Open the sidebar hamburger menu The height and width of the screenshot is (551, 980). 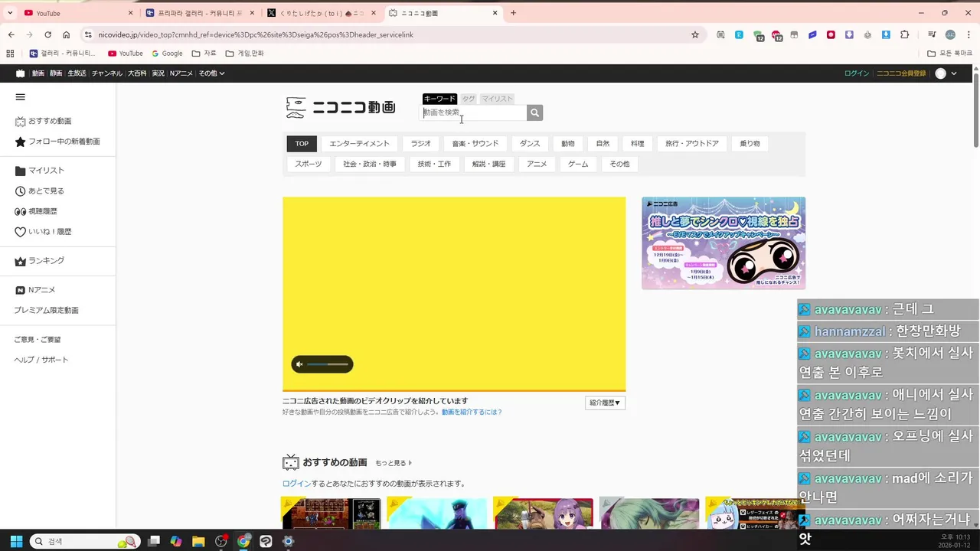coord(21,97)
